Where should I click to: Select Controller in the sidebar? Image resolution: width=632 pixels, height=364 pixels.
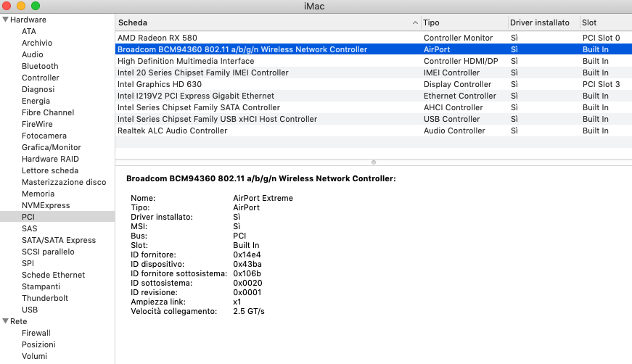tap(41, 78)
